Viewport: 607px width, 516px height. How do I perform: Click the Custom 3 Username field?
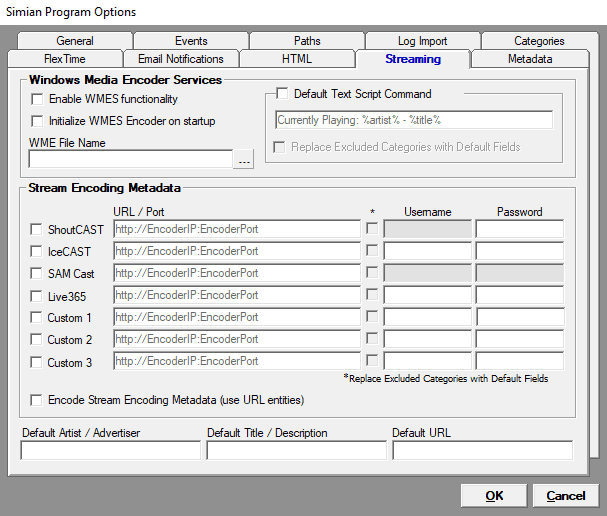coord(427,361)
